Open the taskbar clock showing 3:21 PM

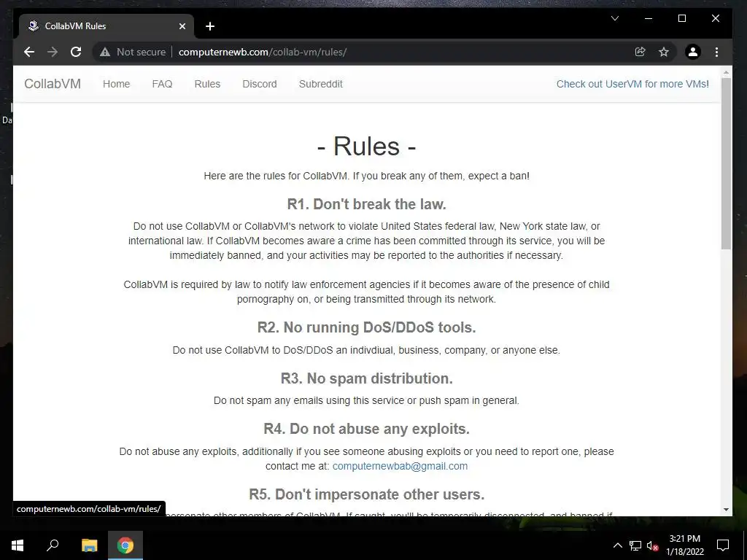684,545
